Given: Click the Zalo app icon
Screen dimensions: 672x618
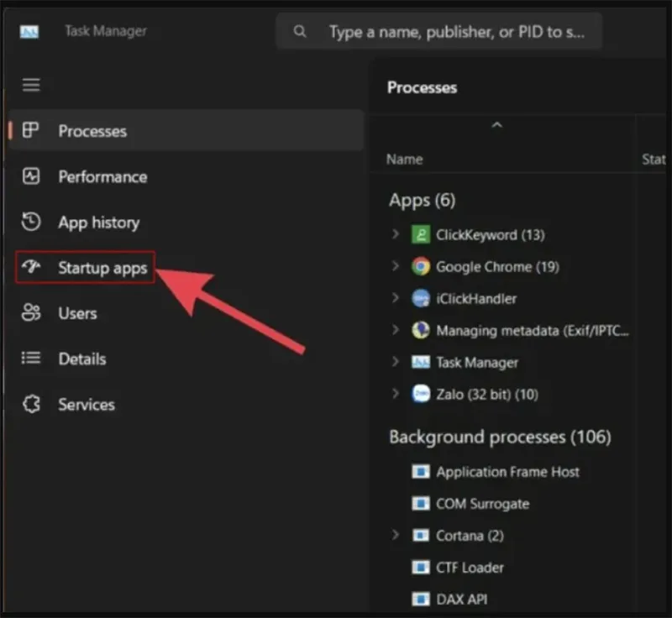Looking at the screenshot, I should click(x=421, y=394).
